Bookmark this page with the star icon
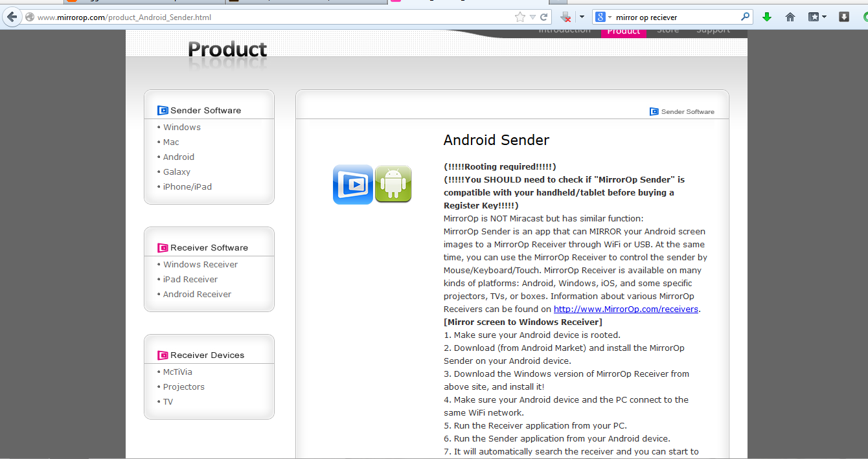This screenshot has width=868, height=459. click(520, 17)
